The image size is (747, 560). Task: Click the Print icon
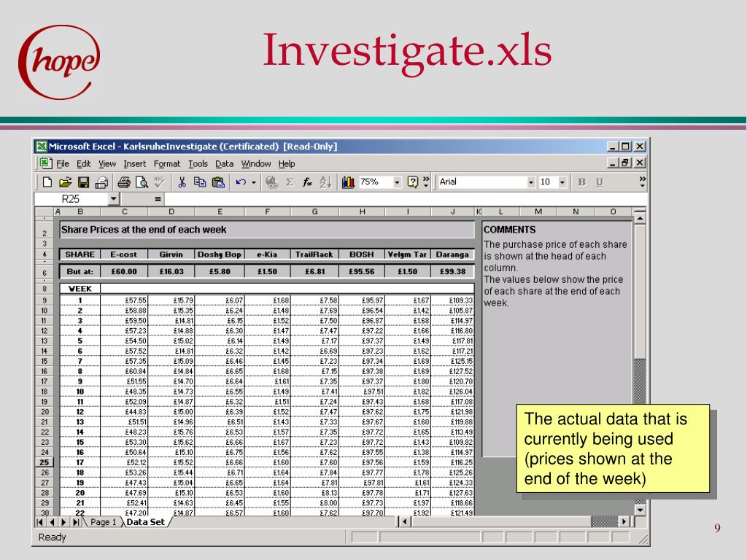pos(124,182)
